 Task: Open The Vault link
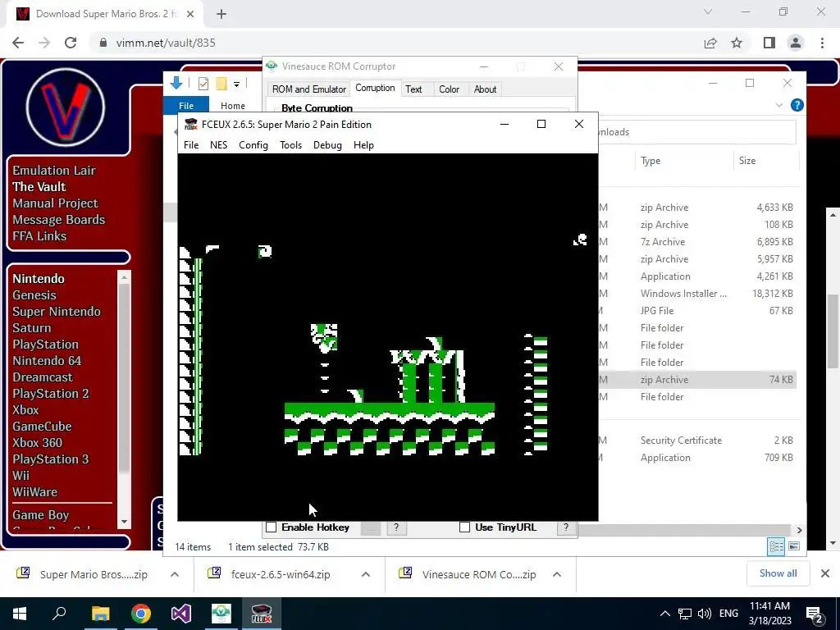click(x=39, y=187)
